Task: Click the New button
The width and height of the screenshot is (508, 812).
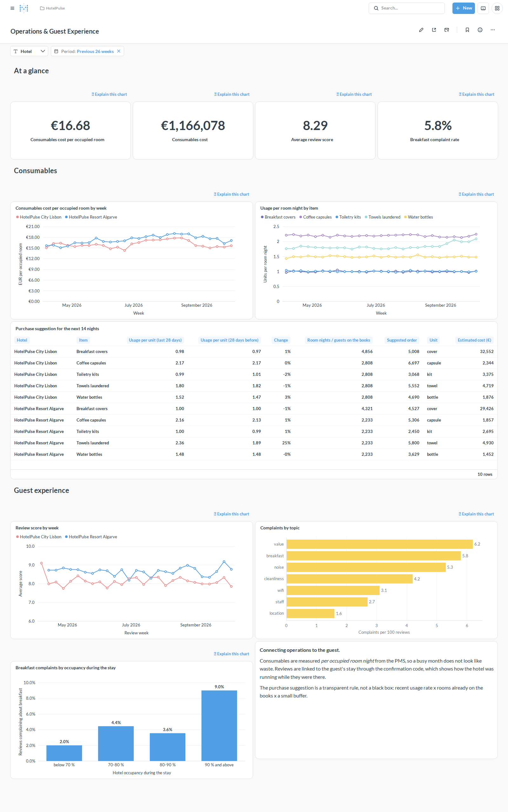Action: pos(463,8)
